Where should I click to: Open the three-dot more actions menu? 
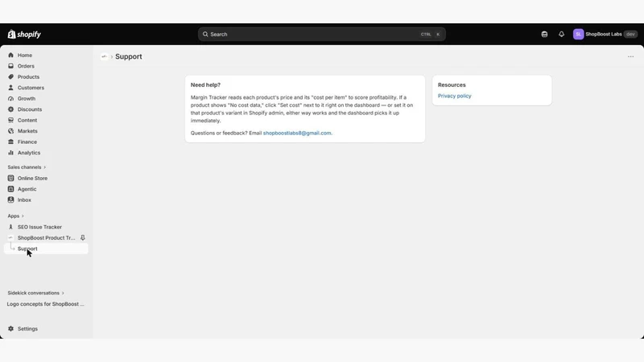pyautogui.click(x=630, y=56)
